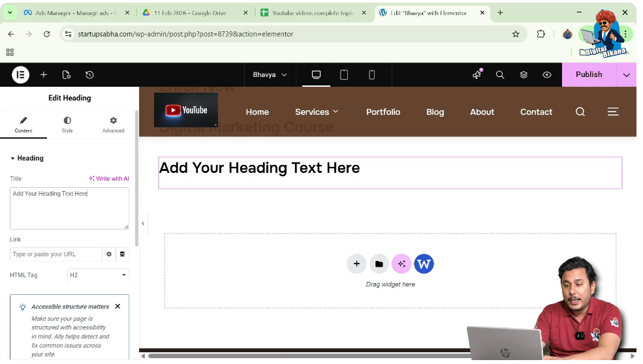Open the HTML Tag H2 dropdown
The height and width of the screenshot is (364, 643).
98,275
